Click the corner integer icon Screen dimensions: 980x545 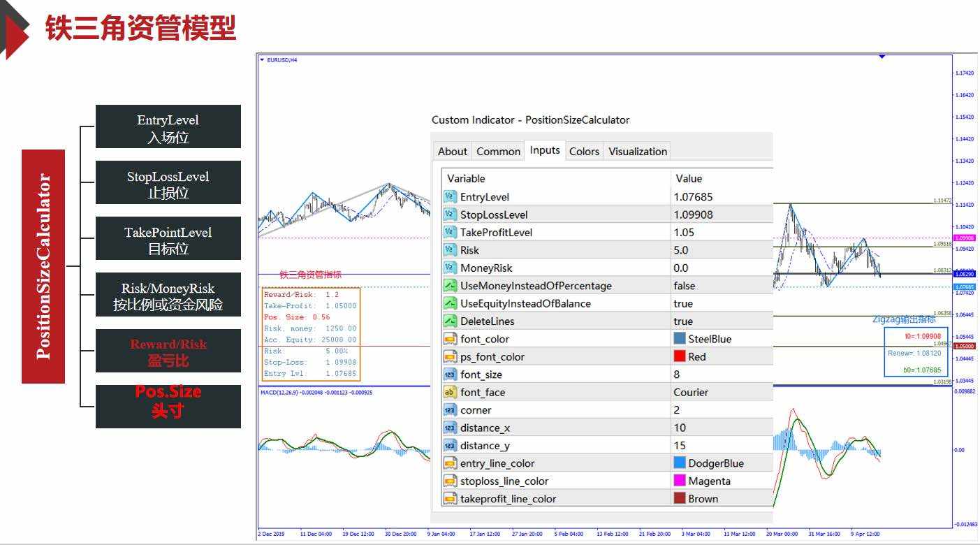click(x=451, y=410)
